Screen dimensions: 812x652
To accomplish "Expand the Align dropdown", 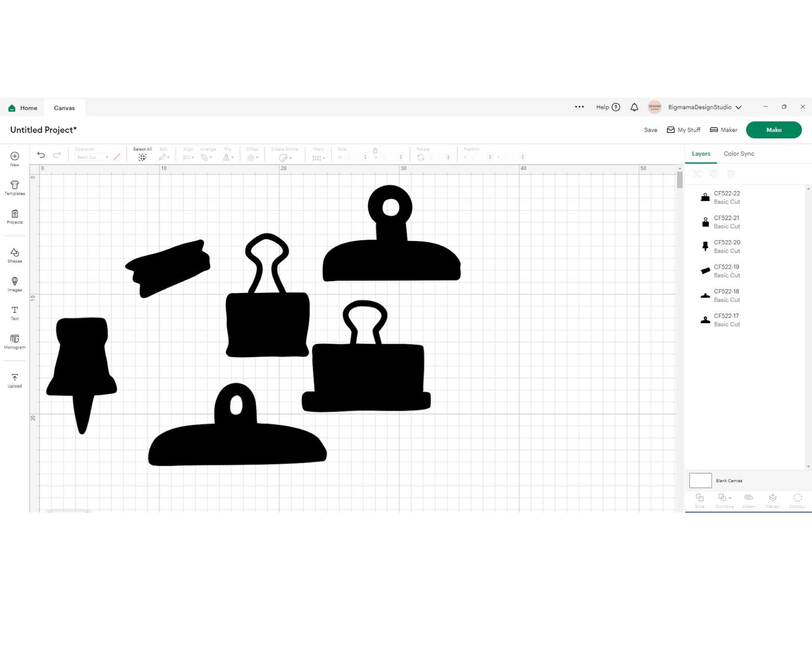I will coord(189,157).
